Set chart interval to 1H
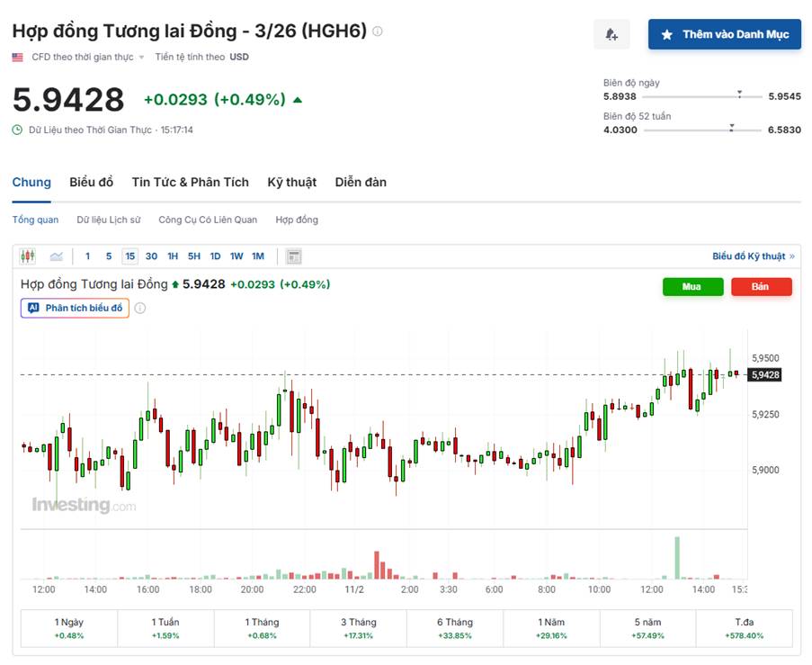The height and width of the screenshot is (665, 812). coord(173,256)
